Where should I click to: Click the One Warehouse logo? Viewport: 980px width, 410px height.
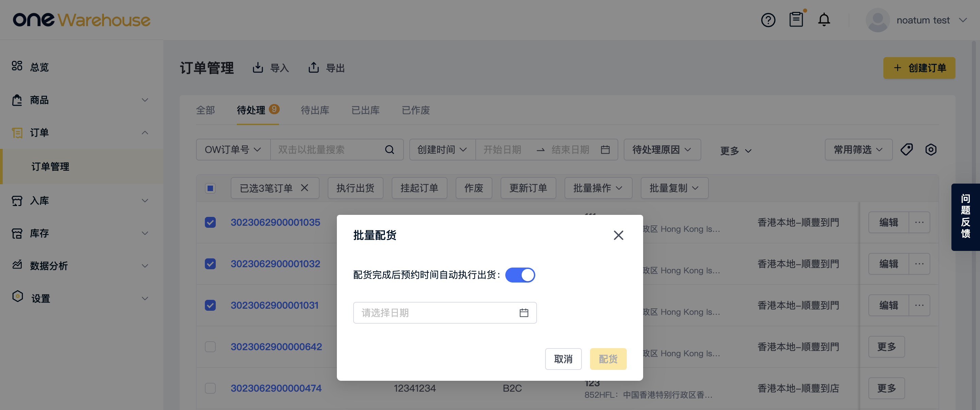coord(81,20)
